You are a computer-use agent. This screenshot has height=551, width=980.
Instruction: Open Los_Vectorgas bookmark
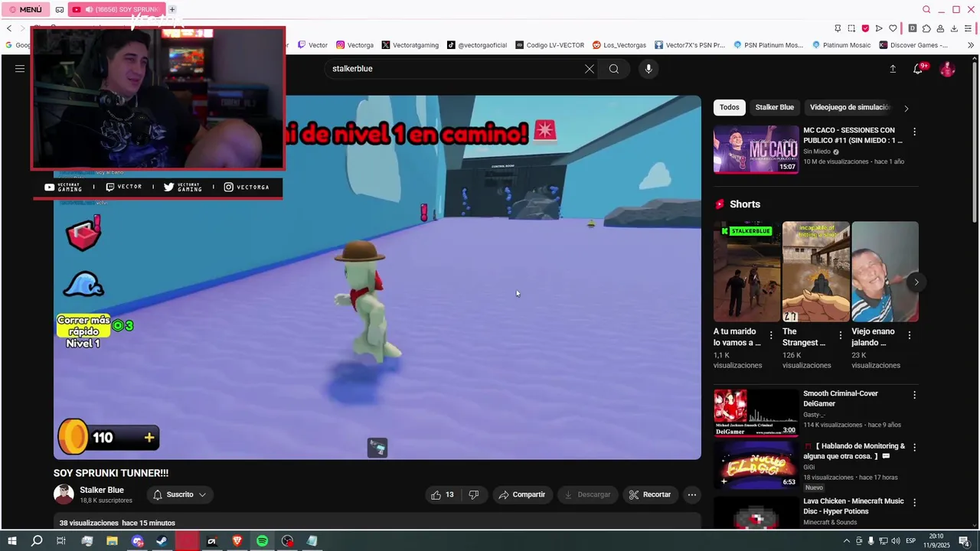click(x=619, y=45)
